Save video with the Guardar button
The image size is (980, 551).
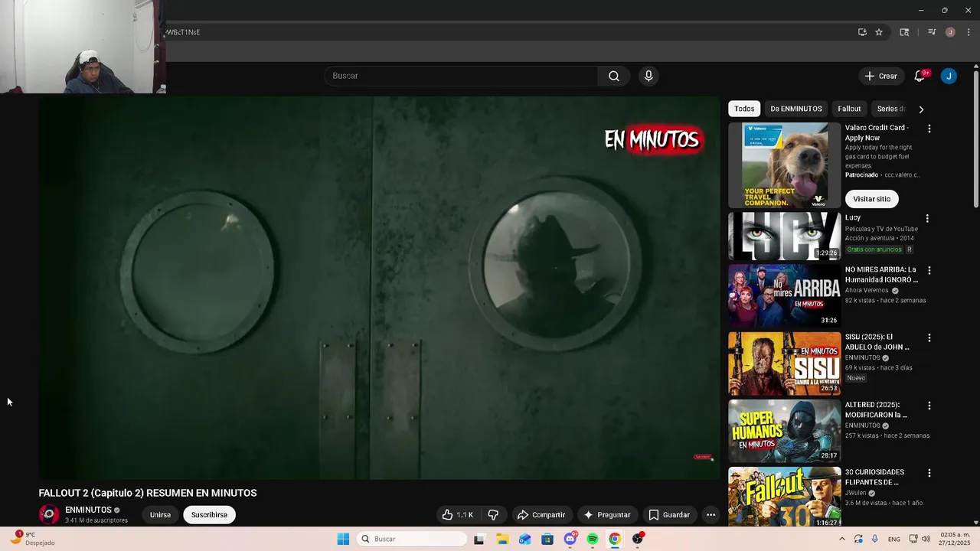coord(669,515)
